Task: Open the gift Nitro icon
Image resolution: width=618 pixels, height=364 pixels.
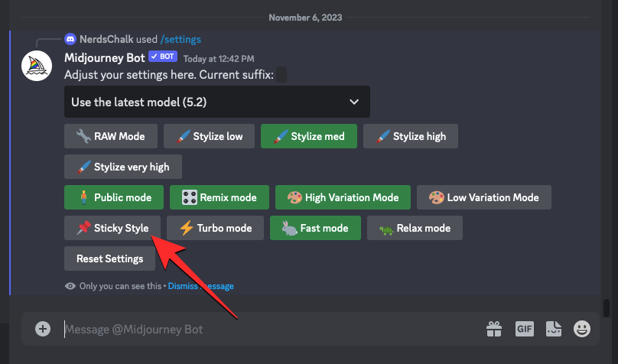Action: click(x=494, y=329)
